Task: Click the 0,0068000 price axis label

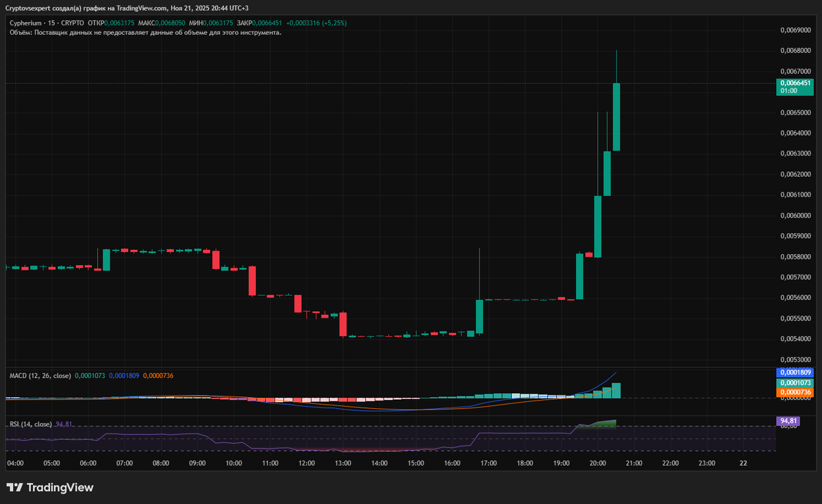Action: click(x=795, y=51)
